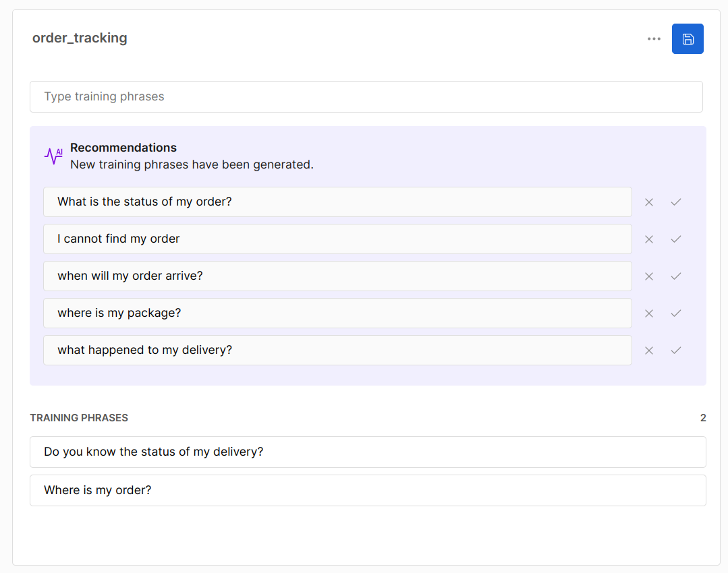Viewport: 728px width, 573px height.
Task: Select training phrase "Where is my order?"
Action: click(x=368, y=490)
